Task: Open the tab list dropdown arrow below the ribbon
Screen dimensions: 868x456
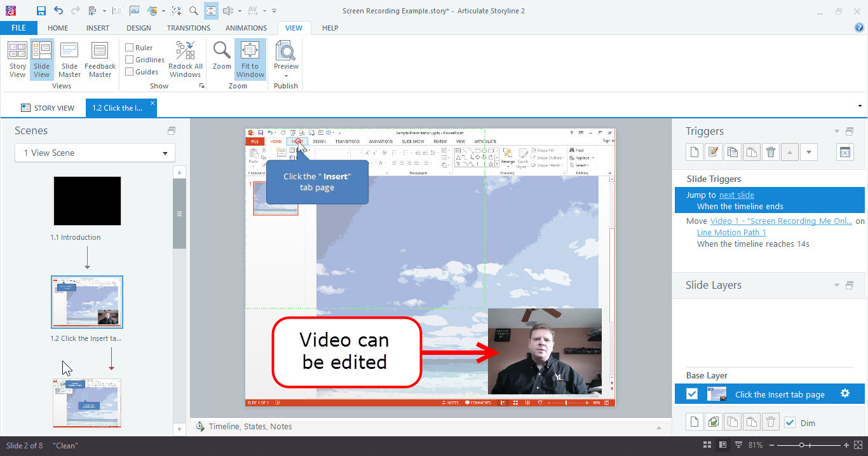Action: point(860,106)
